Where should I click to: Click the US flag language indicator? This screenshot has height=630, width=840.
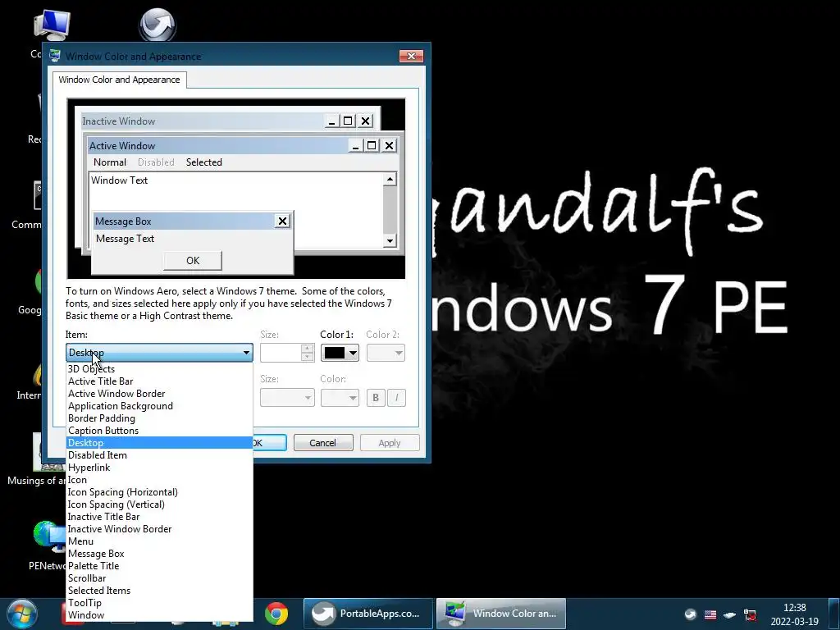tap(710, 614)
